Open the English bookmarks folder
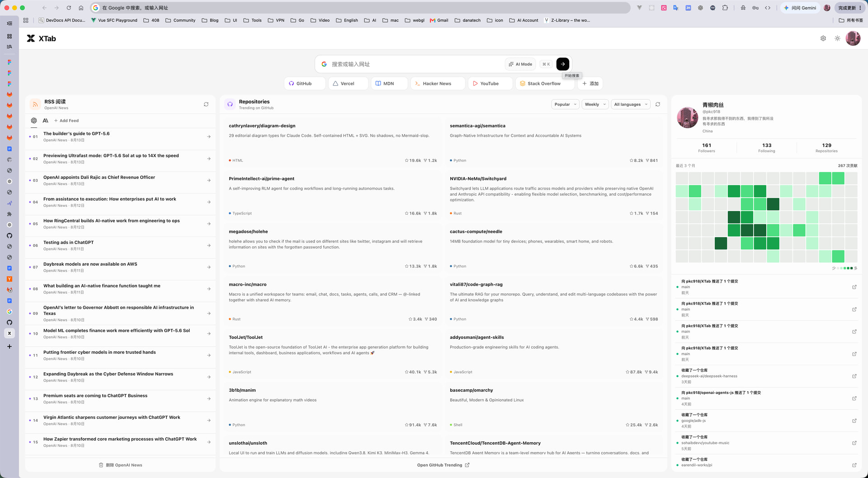Screen dimensions: 868x478 tap(347, 20)
